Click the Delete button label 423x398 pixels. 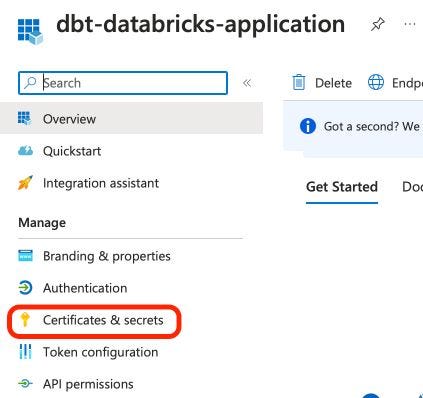[333, 83]
